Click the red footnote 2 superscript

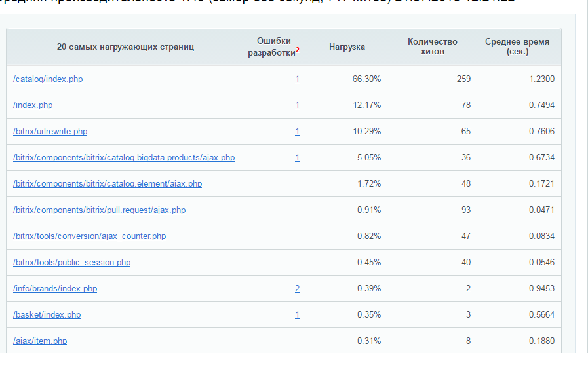tap(298, 50)
